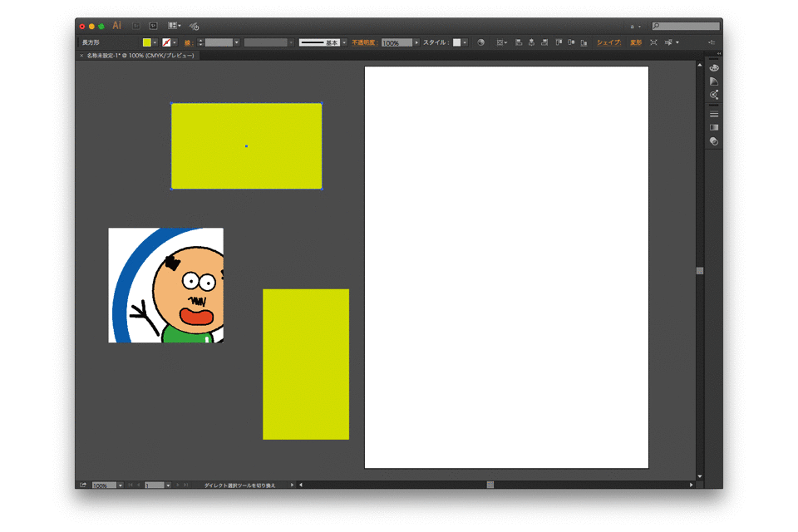Open the Gradient panel from the right dock
Image resolution: width=798 pixels, height=532 pixels.
(713, 126)
